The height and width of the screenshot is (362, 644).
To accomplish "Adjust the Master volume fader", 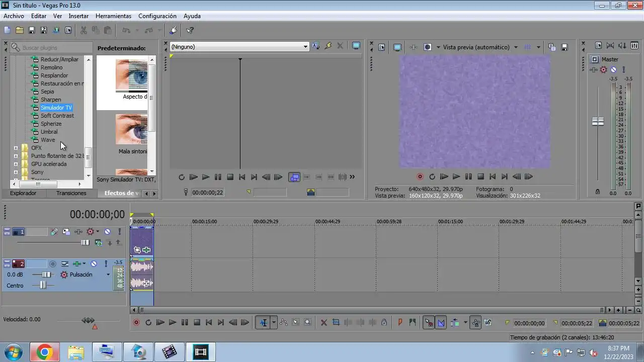I will 598,122.
